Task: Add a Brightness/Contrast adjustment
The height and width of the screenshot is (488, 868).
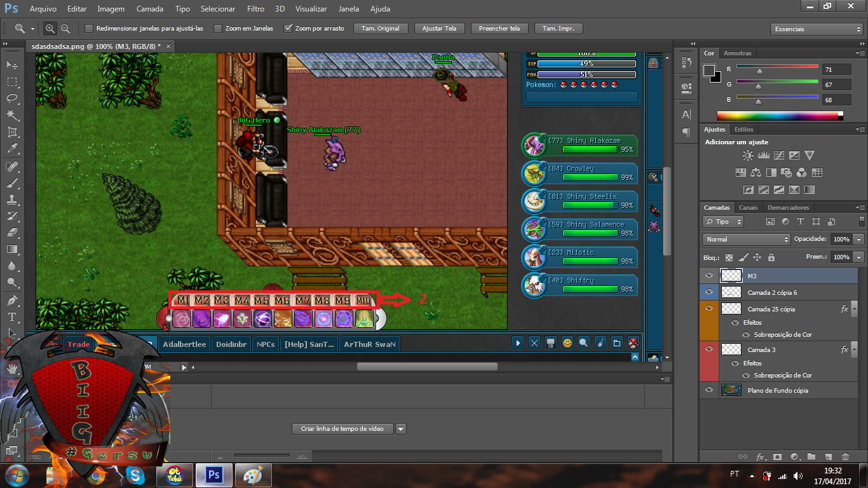Action: click(748, 156)
